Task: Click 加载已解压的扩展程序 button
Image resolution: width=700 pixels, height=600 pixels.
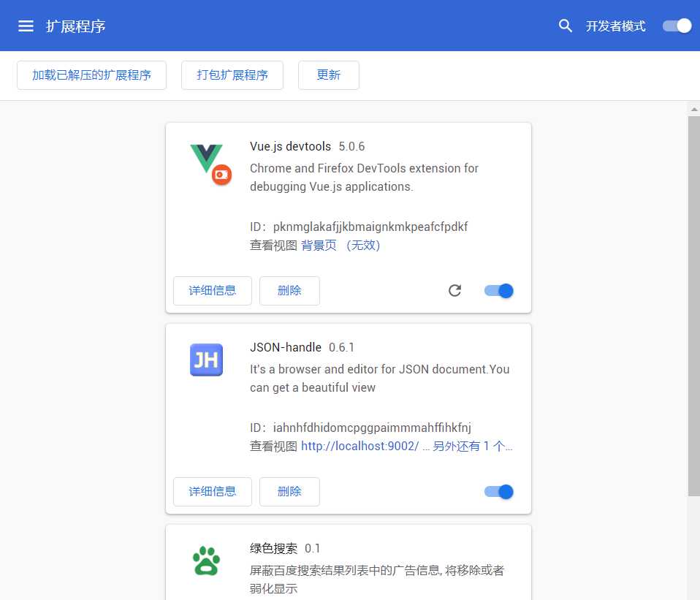Action: tap(91, 75)
